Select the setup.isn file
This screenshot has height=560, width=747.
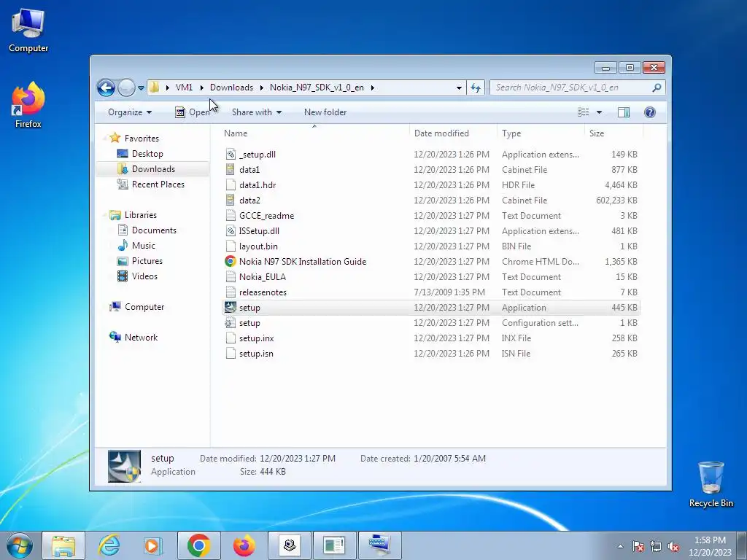256,354
